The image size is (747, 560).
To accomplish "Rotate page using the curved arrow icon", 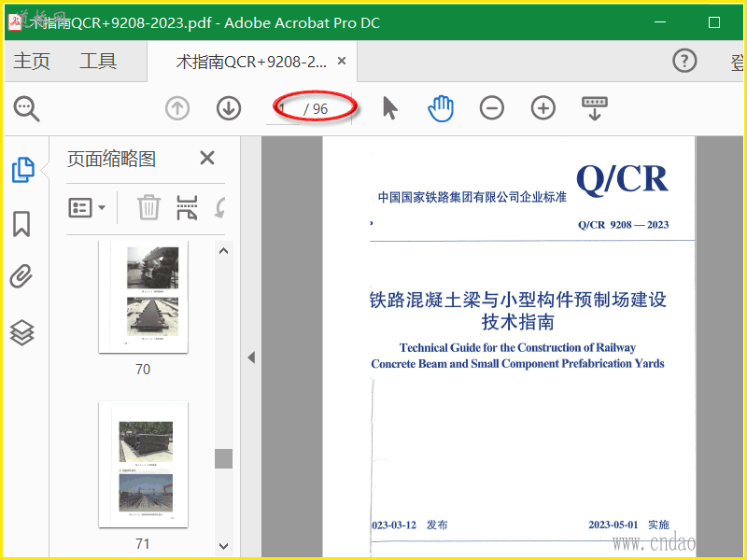I will click(220, 207).
